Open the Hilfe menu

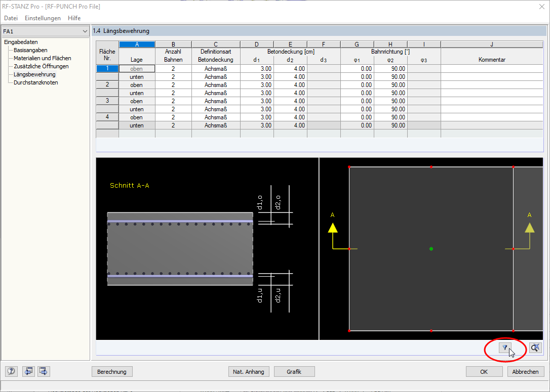tap(74, 18)
